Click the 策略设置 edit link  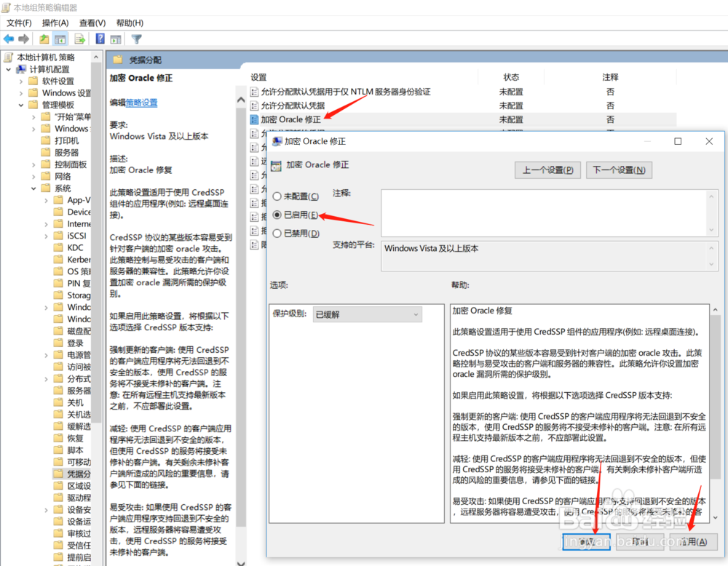tap(142, 103)
